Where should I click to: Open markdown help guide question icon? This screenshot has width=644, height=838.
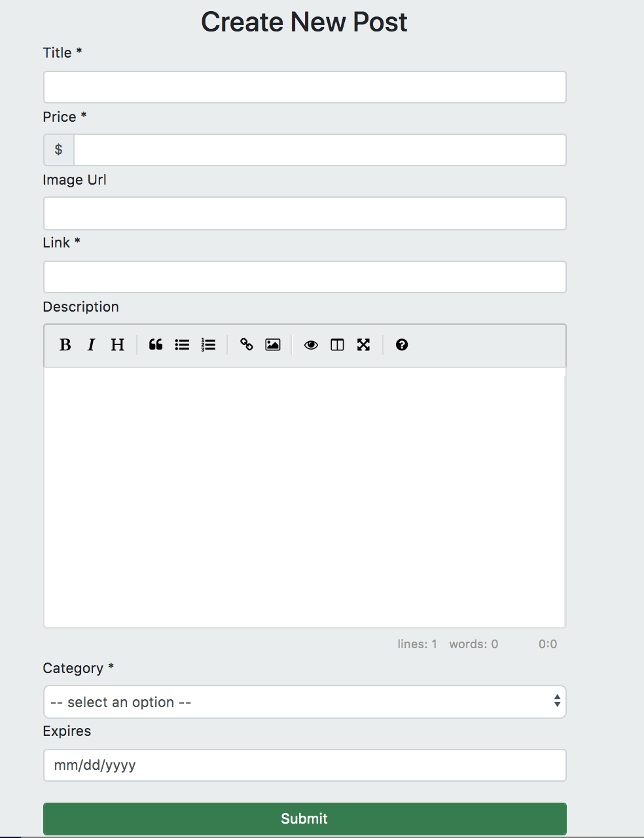(x=402, y=345)
